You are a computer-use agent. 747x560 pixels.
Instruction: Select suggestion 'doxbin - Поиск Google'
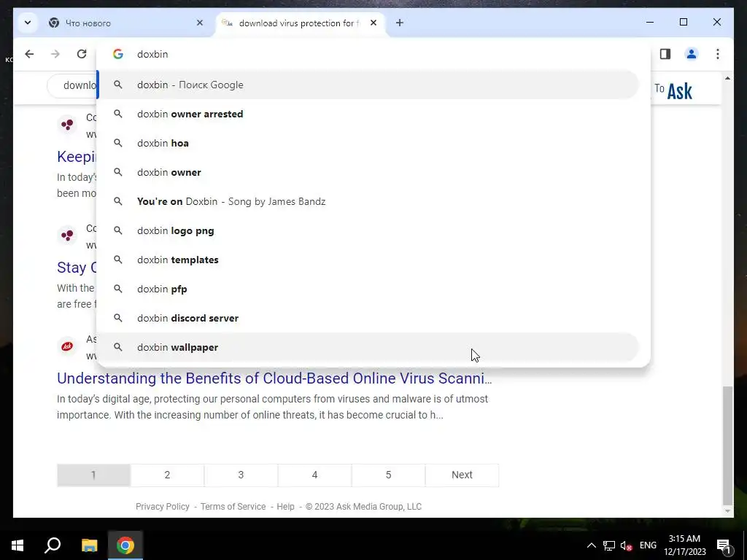coord(368,85)
